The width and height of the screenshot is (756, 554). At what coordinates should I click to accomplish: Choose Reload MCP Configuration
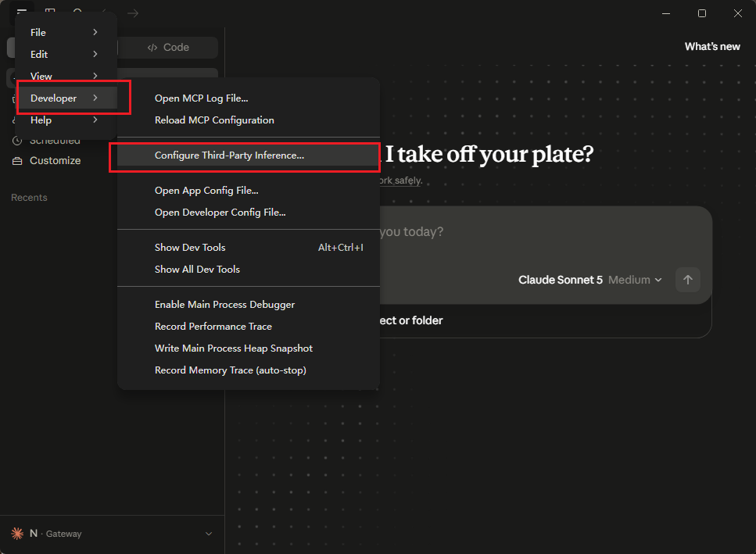tap(249, 120)
